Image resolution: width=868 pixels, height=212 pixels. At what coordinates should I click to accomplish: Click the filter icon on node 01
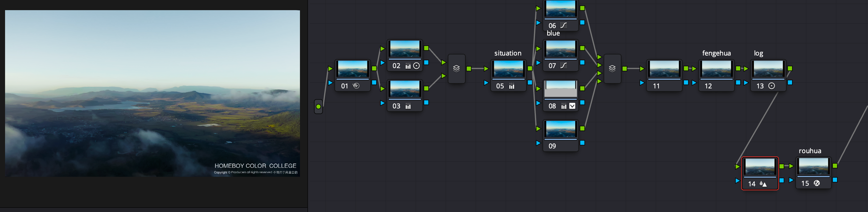(356, 86)
